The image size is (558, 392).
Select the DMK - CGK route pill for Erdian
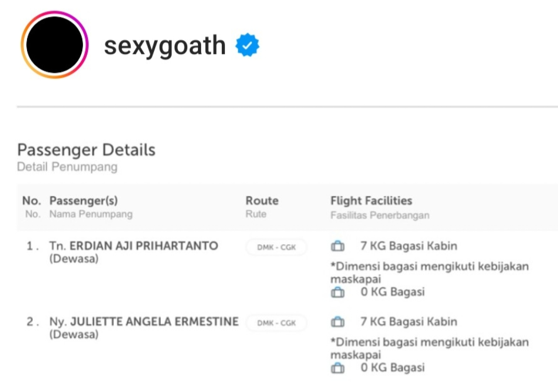[x=276, y=247]
